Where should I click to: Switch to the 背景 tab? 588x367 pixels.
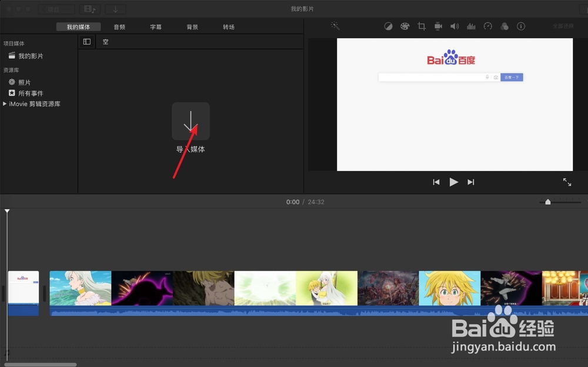(x=192, y=27)
